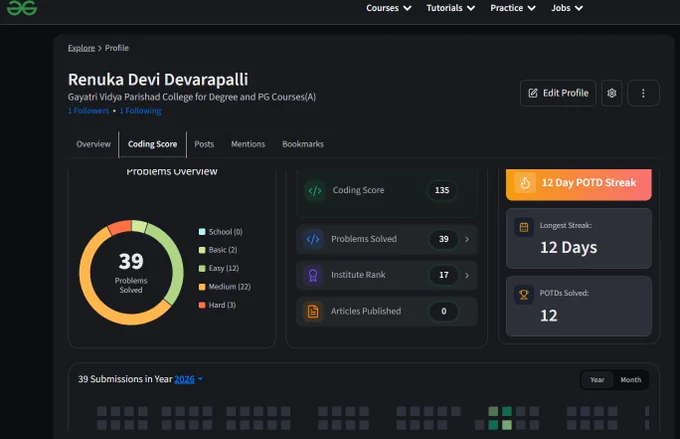Click the Explore breadcrumb link
680x439 pixels.
(x=81, y=48)
